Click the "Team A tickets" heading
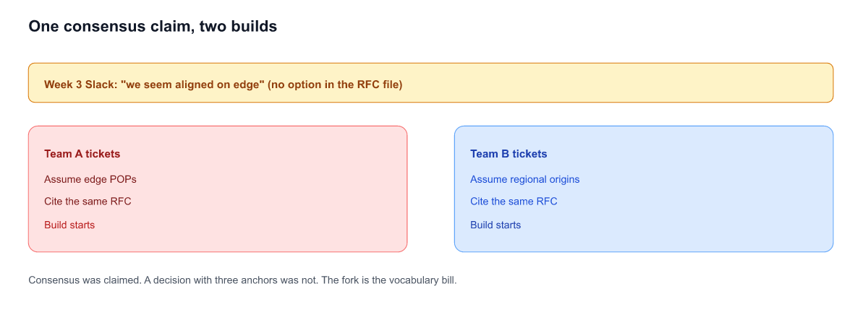Viewport: 868px width, 315px height. pyautogui.click(x=82, y=154)
